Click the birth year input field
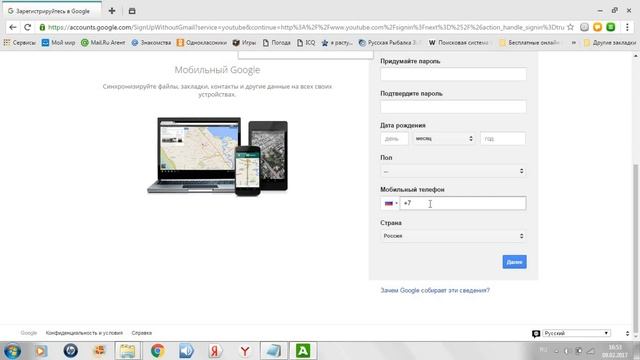This screenshot has height=360, width=640. tap(503, 139)
